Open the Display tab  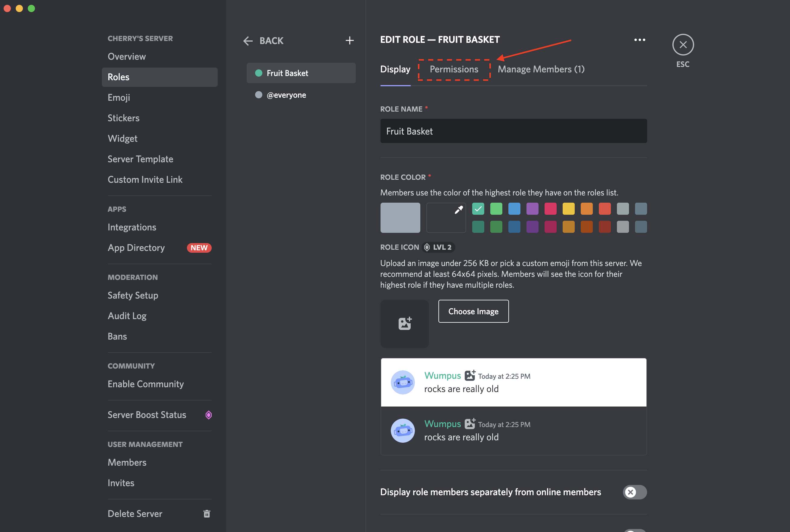click(395, 69)
